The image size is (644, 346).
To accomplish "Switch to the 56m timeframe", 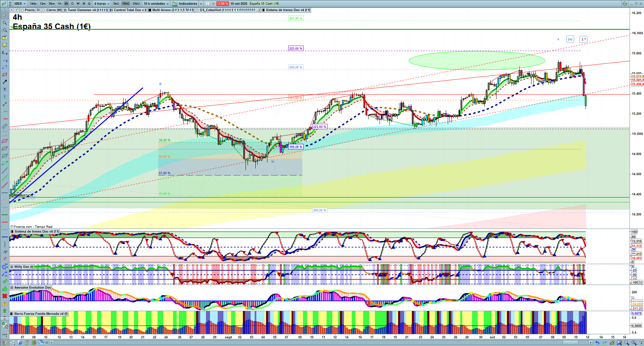I will [x=52, y=4].
